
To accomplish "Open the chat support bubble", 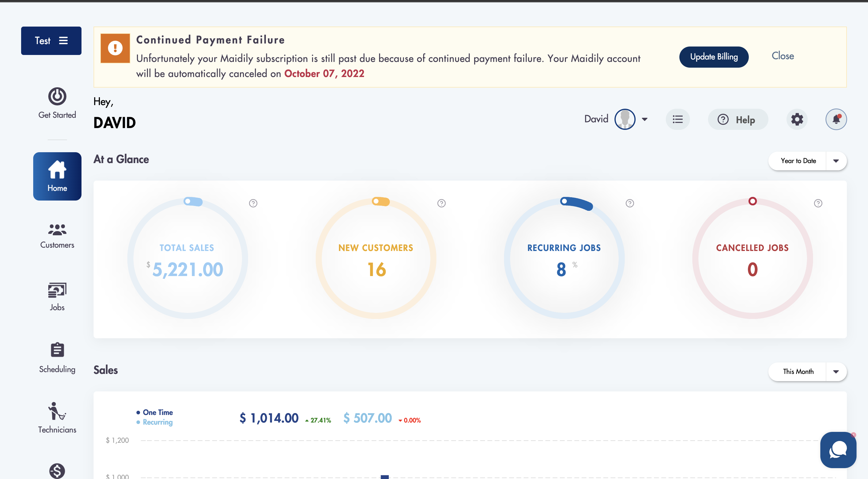I will pos(838,450).
